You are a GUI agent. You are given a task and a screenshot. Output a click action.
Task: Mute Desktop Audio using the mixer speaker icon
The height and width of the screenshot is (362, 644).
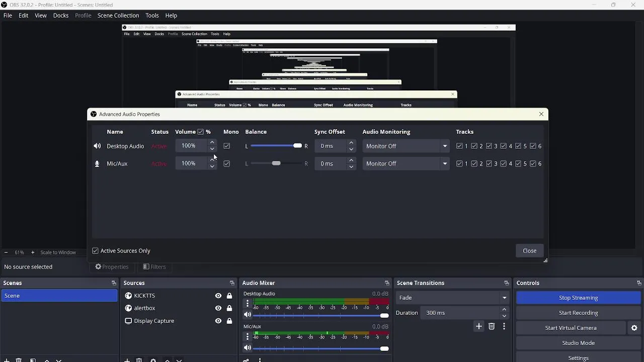tap(247, 315)
